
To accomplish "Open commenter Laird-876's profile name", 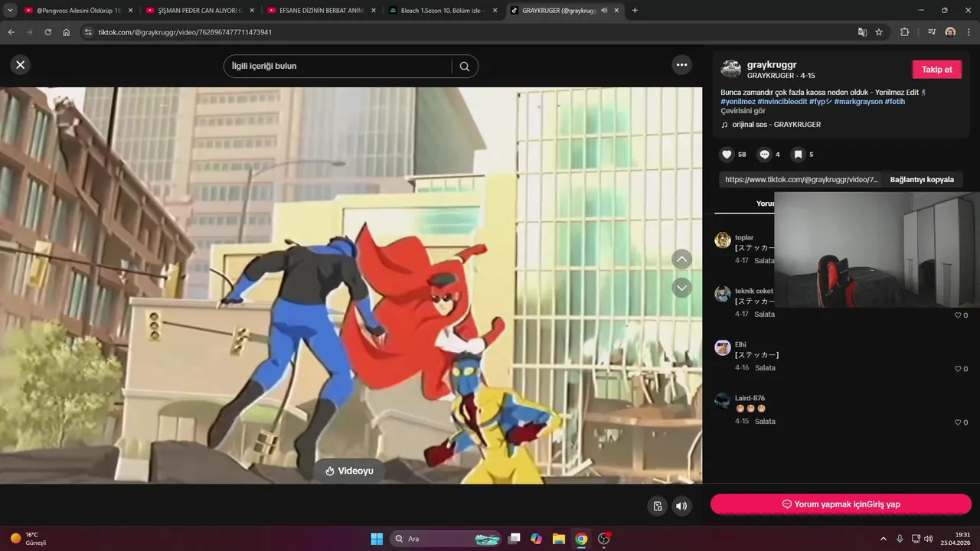I will click(750, 398).
